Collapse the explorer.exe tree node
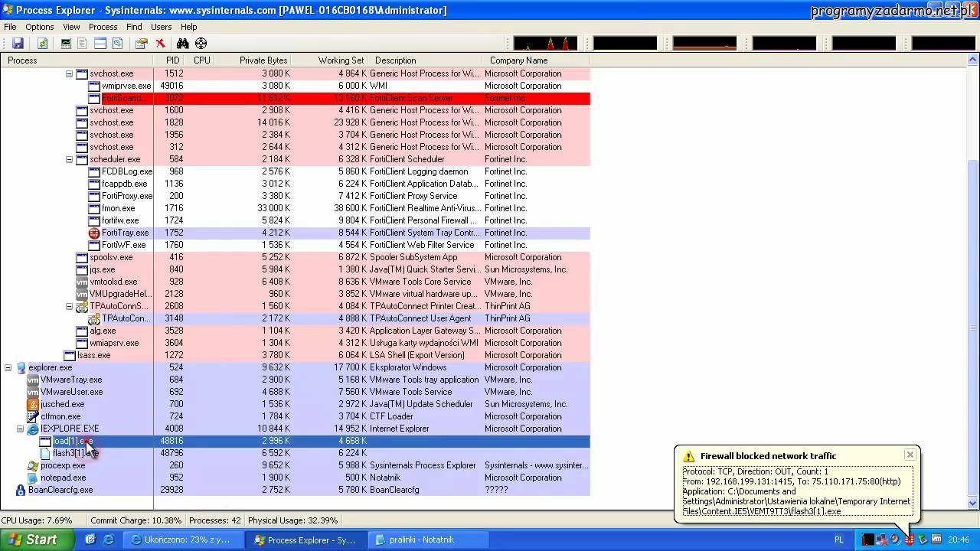Image resolution: width=980 pixels, height=551 pixels. tap(8, 367)
